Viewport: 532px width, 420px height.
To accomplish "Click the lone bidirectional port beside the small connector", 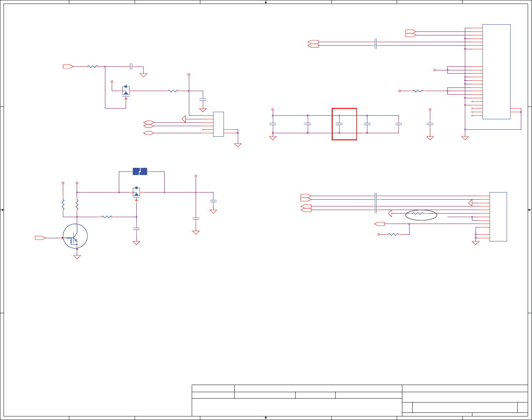I will [x=149, y=133].
